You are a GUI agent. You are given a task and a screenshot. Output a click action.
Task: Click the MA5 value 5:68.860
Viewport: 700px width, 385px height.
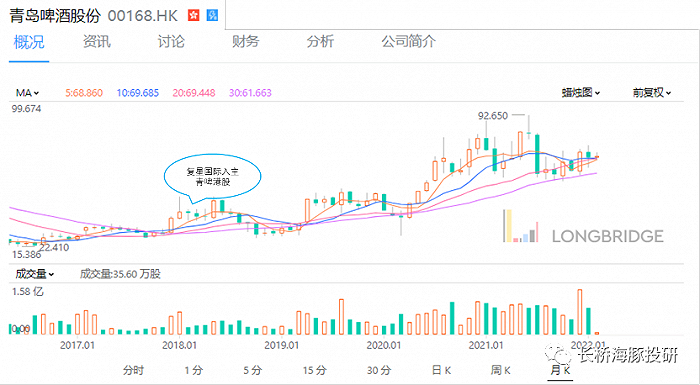[x=84, y=93]
